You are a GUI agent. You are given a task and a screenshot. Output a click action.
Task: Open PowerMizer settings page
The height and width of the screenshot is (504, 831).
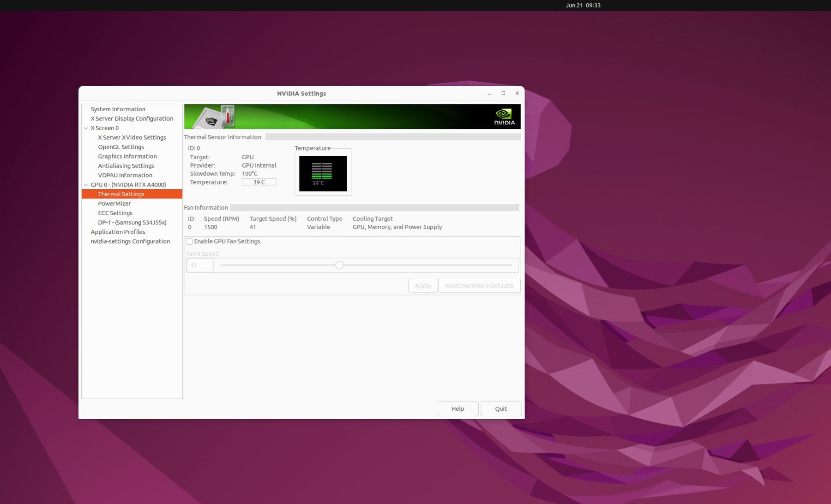(114, 204)
